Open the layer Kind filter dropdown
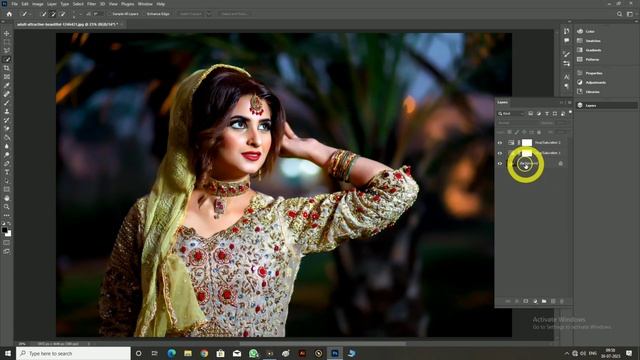 (x=511, y=113)
